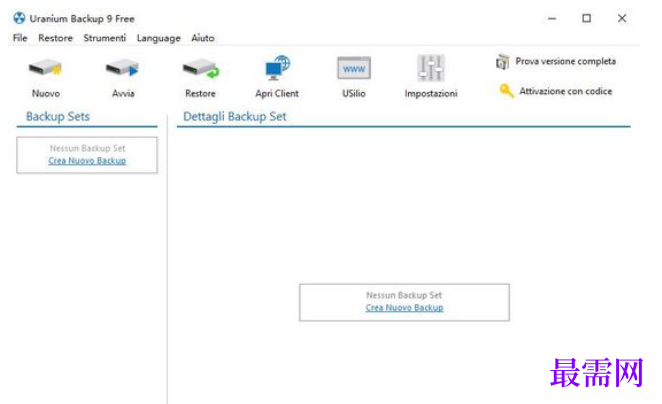
Task: Open the Apri Client icon
Action: pos(277,68)
